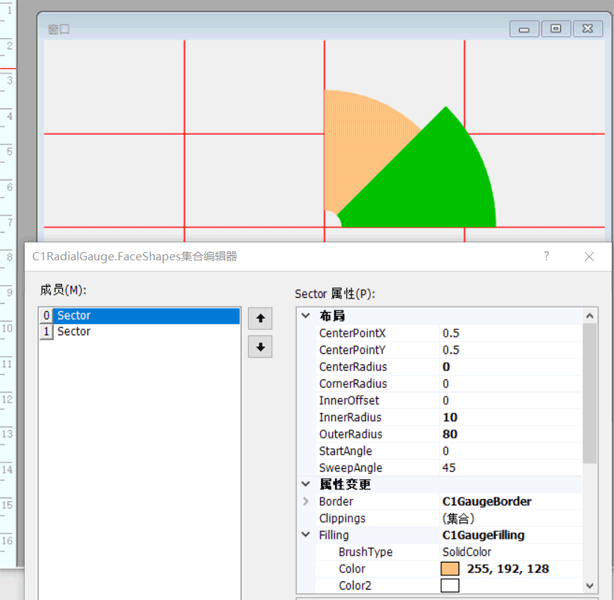The image size is (614, 600).
Task: Click the move down arrow button
Action: 260,347
